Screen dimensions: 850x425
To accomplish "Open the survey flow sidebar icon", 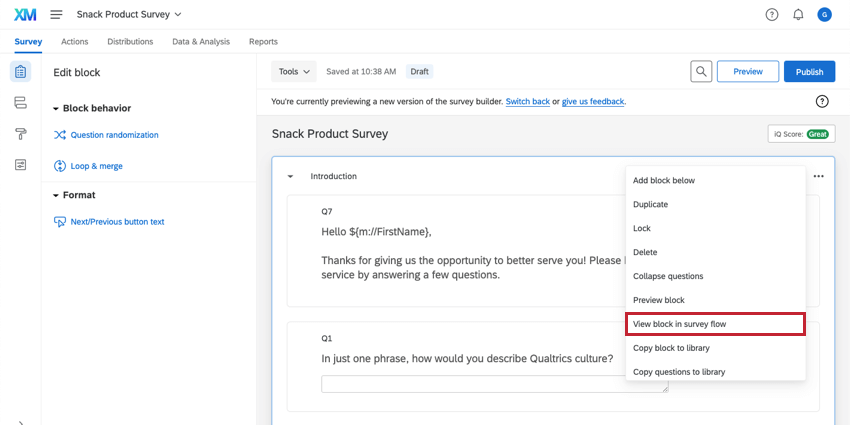I will tap(21, 103).
